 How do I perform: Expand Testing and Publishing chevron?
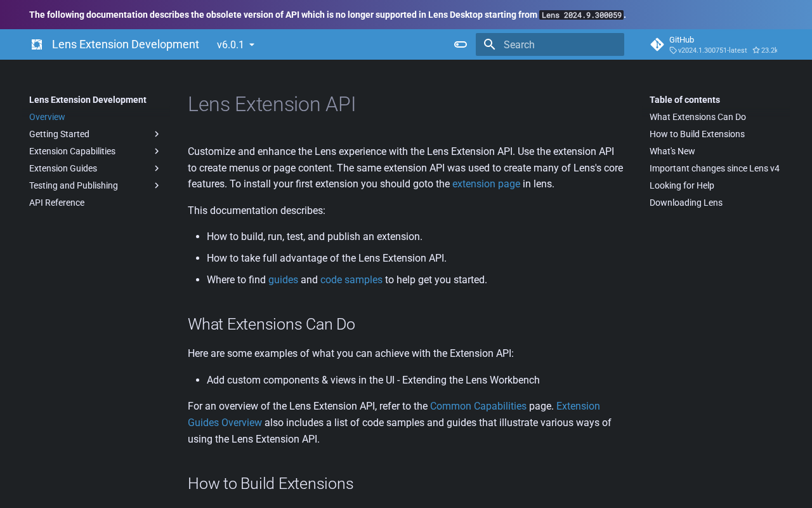tap(157, 185)
